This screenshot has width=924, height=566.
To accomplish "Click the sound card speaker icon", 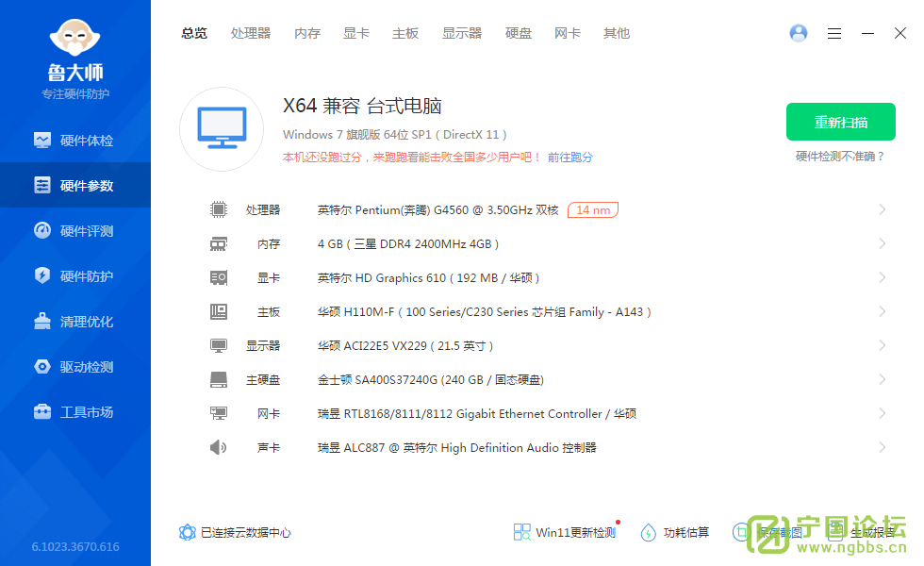I will (x=219, y=447).
